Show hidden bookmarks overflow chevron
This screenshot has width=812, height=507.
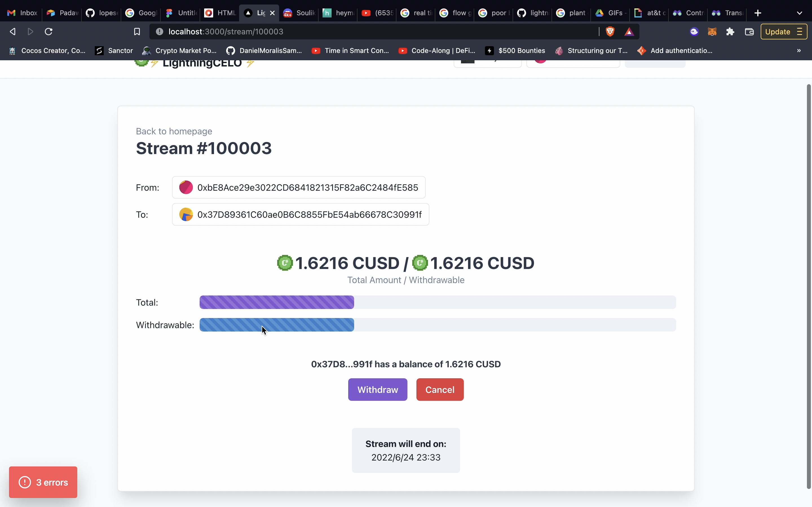point(799,51)
